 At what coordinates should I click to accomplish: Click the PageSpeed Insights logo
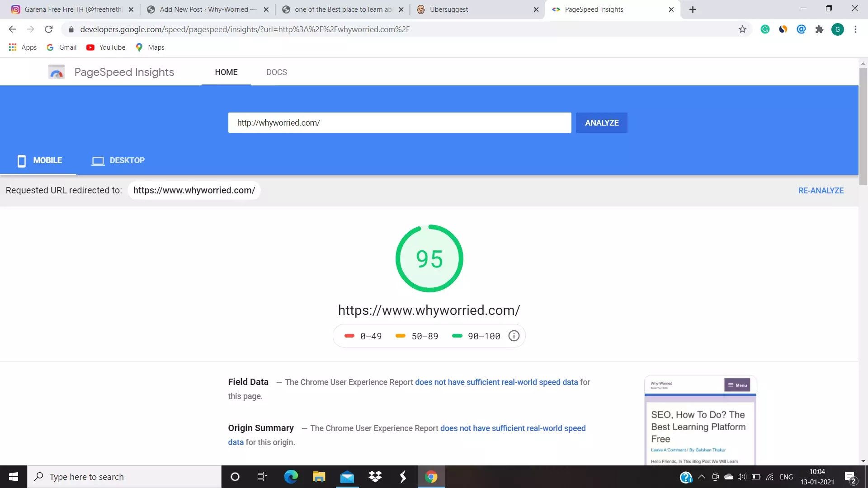[57, 72]
